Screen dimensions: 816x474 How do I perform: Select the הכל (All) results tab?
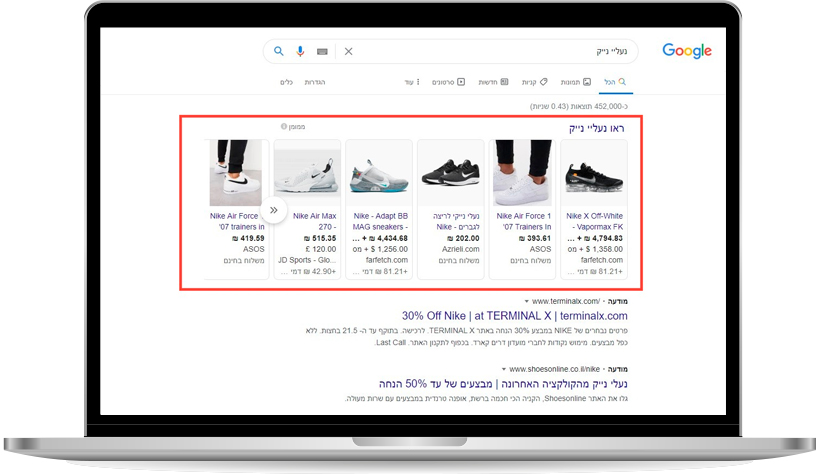pyautogui.click(x=615, y=82)
